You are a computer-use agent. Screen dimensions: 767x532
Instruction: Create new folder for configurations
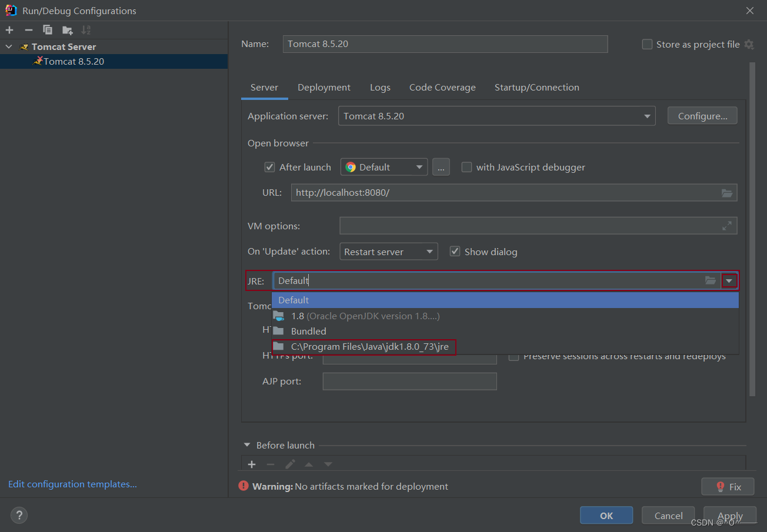click(x=68, y=30)
